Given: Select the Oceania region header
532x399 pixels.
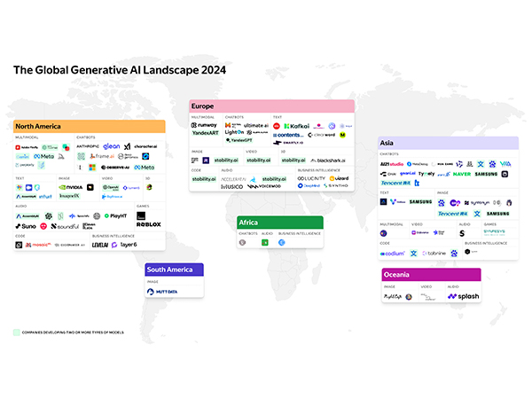Looking at the screenshot, I should (x=431, y=275).
